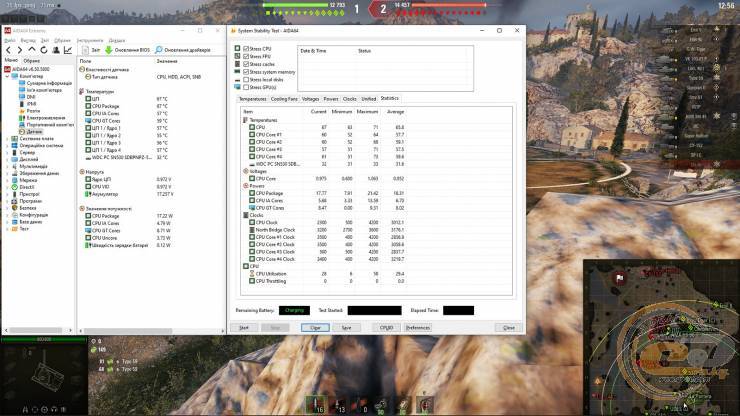Screen dimensions: 740x416
Task: Click the driver update magnifier button
Action: [183, 50]
